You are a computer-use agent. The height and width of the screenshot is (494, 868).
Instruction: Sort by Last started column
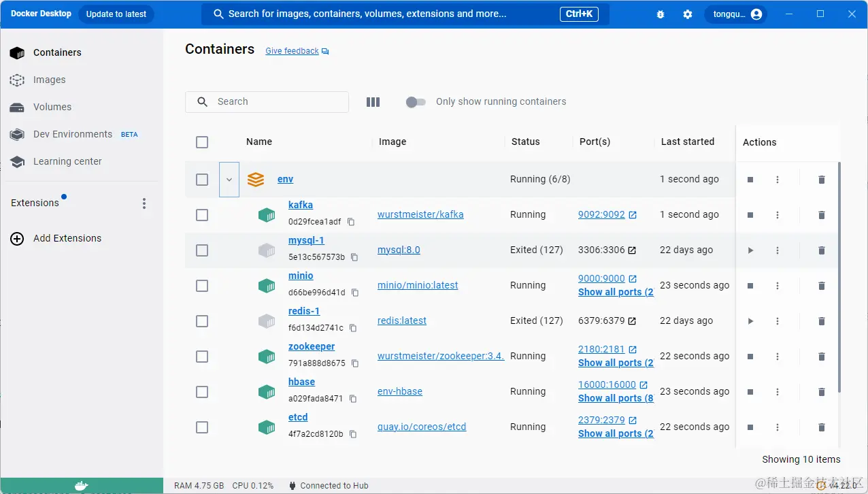688,142
